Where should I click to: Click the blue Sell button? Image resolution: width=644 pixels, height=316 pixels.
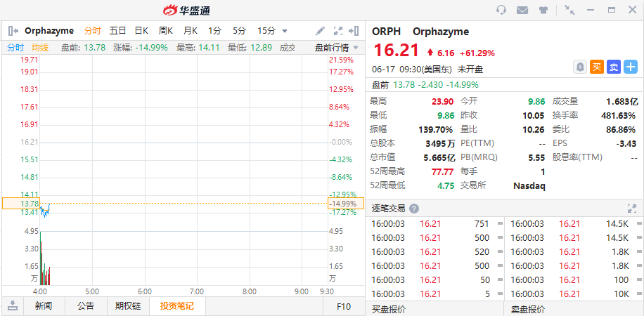click(614, 67)
